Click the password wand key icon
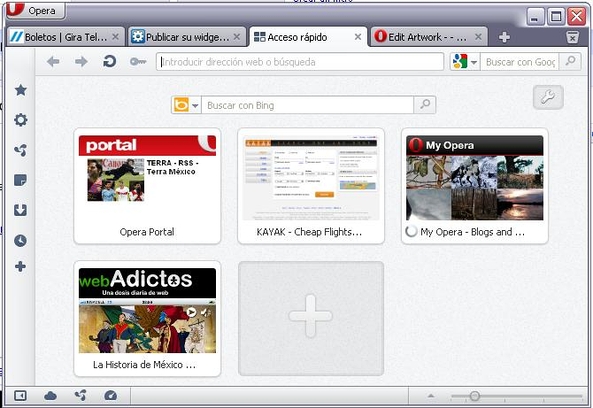593x408 pixels. pos(138,61)
